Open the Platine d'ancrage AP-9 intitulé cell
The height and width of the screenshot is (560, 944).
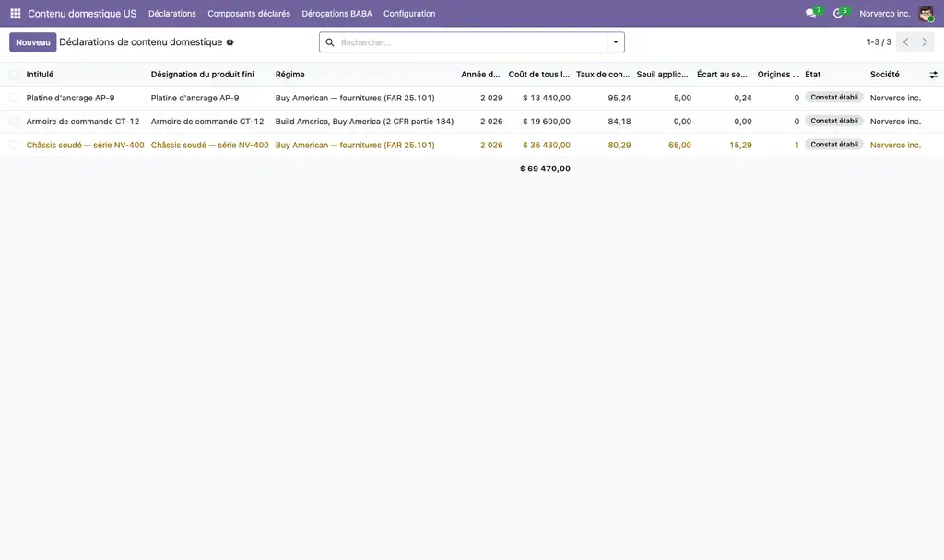(70, 98)
